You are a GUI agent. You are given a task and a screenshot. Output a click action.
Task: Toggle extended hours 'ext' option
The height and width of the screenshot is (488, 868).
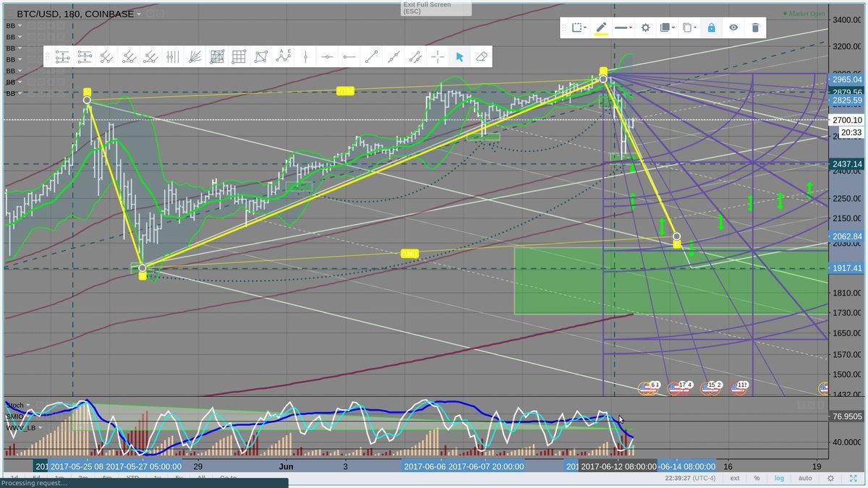(x=735, y=478)
